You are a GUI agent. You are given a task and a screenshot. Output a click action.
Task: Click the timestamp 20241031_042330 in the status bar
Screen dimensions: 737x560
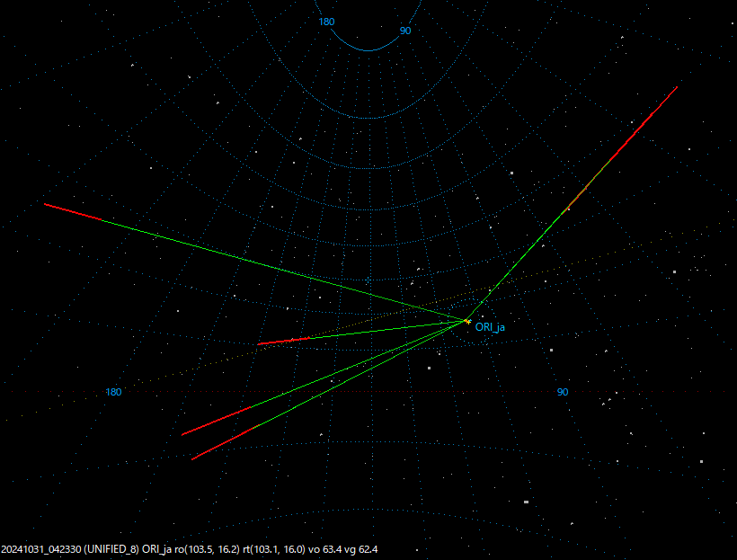pyautogui.click(x=40, y=548)
